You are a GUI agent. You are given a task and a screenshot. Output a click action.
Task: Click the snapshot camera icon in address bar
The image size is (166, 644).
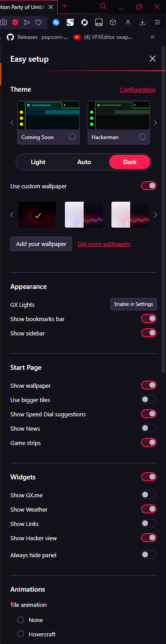tap(4, 22)
